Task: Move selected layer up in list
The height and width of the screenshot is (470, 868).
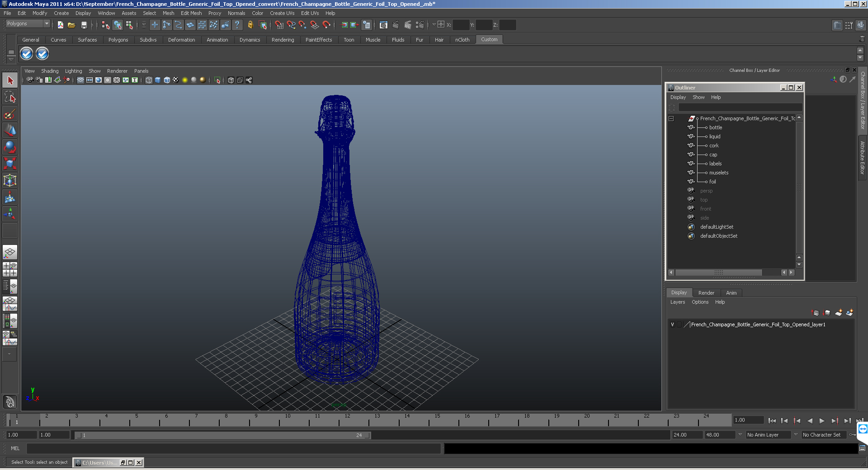Action: pos(816,313)
